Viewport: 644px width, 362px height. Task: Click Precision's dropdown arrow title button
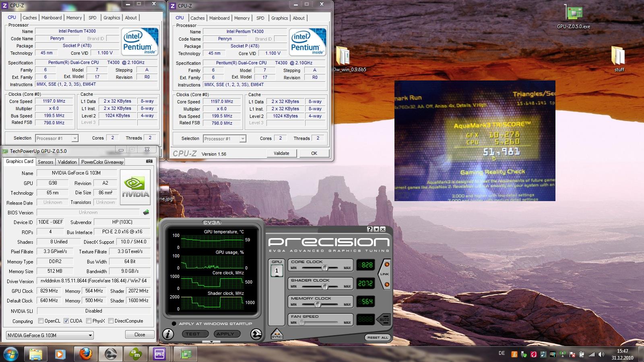click(x=376, y=229)
